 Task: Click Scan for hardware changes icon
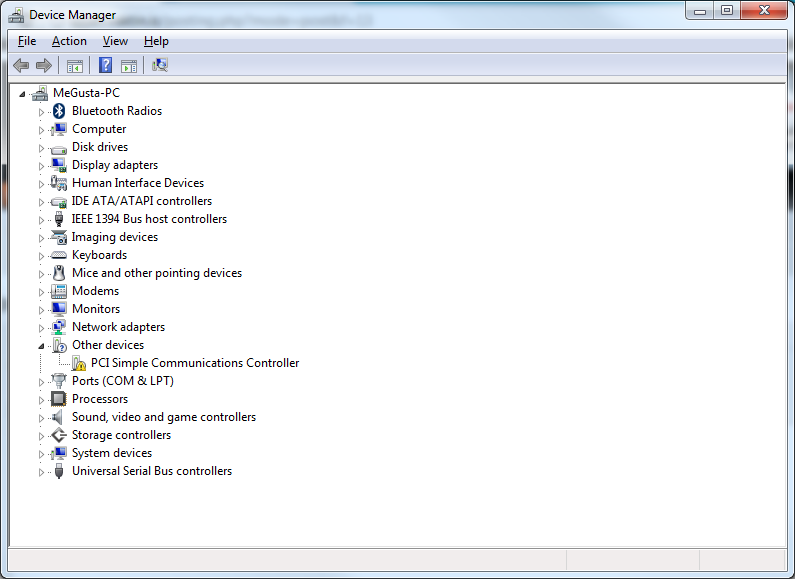(160, 66)
